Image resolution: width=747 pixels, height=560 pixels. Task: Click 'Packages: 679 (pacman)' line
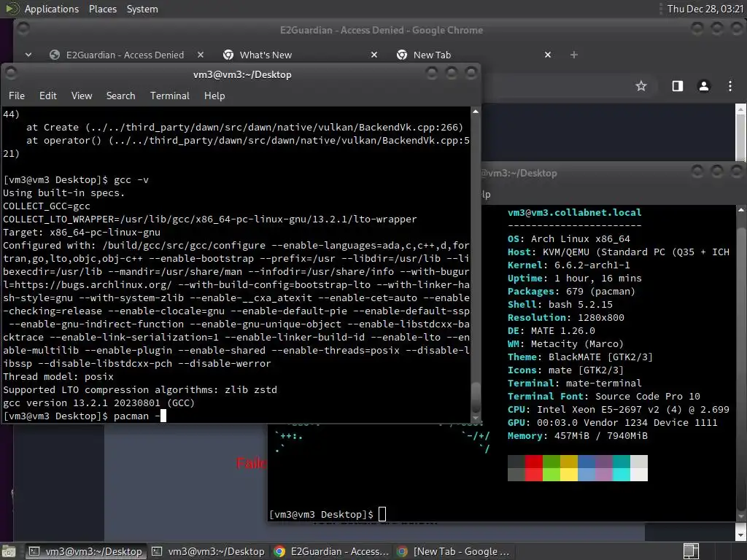571,292
